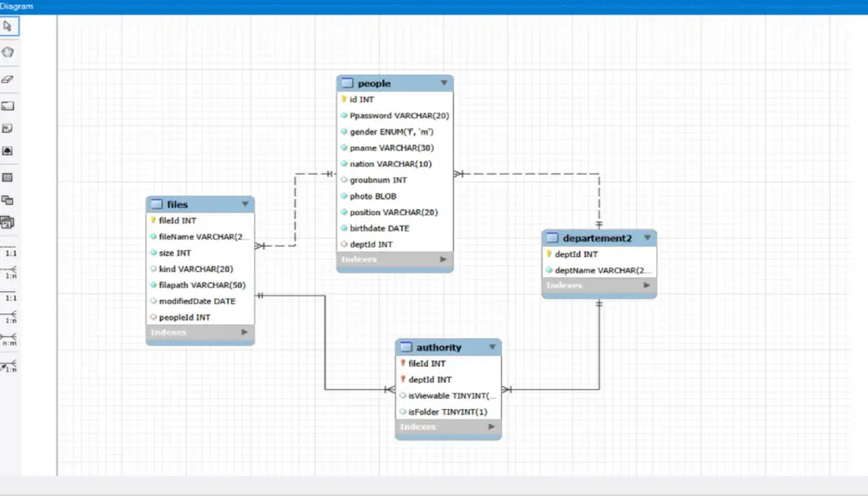The width and height of the screenshot is (868, 496).
Task: Select the new table tool
Action: click(x=8, y=178)
